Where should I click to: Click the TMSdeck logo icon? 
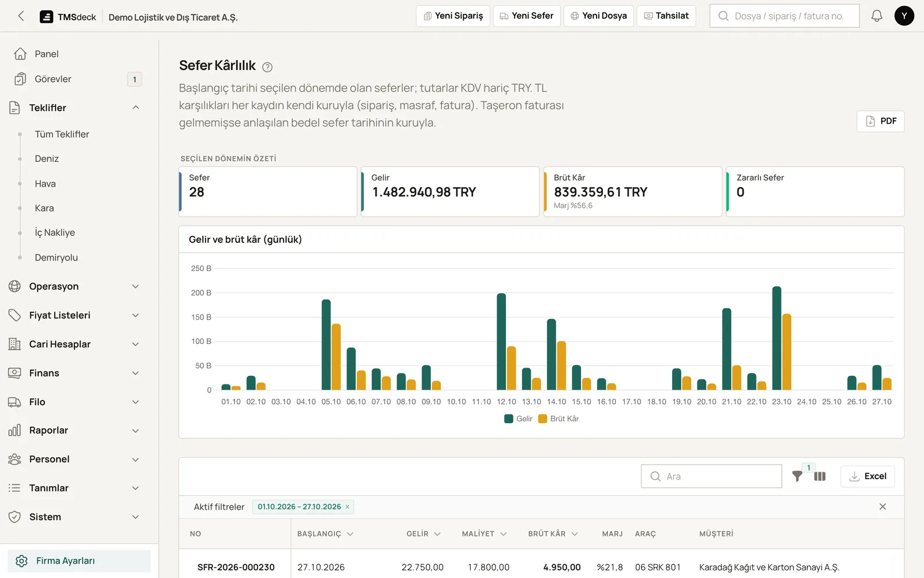[46, 17]
